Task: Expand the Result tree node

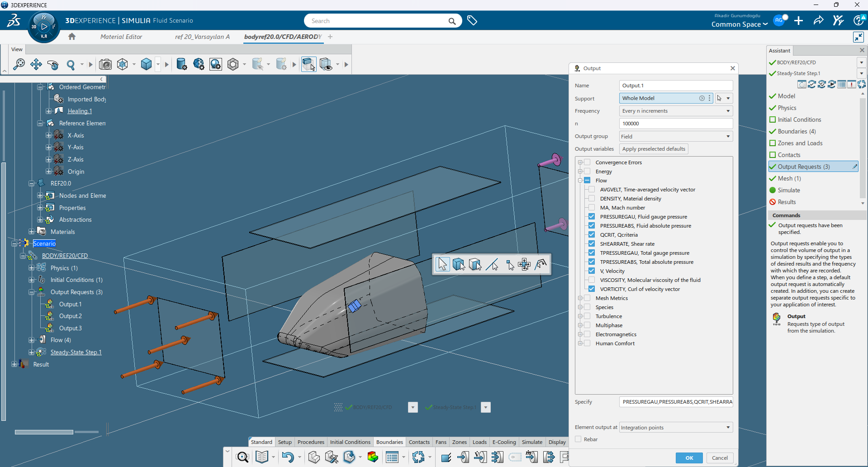Action: click(14, 364)
